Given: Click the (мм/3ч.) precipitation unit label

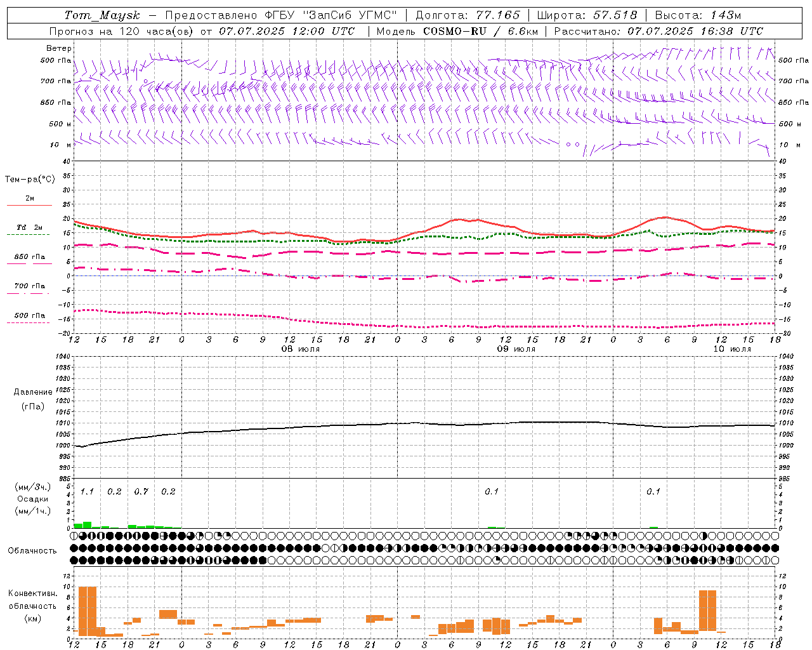Looking at the screenshot, I should [33, 487].
